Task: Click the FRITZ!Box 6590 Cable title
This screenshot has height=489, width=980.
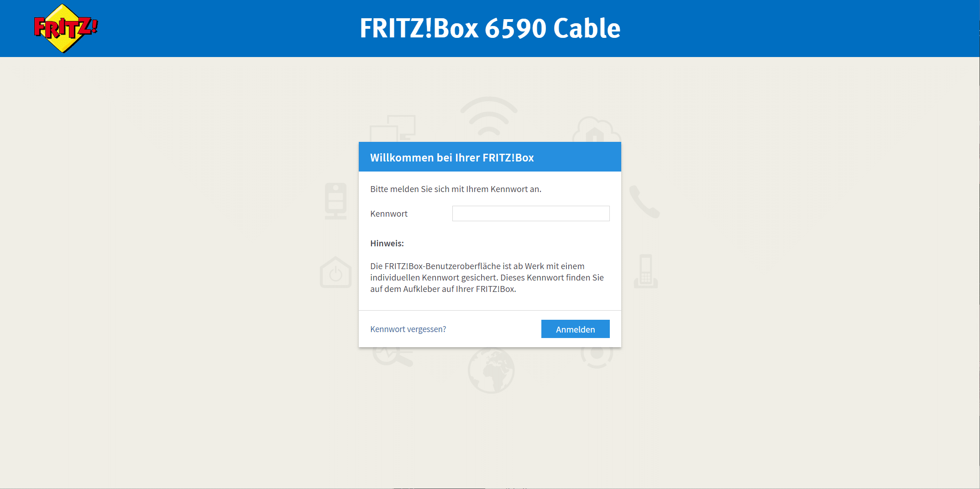Action: click(490, 28)
